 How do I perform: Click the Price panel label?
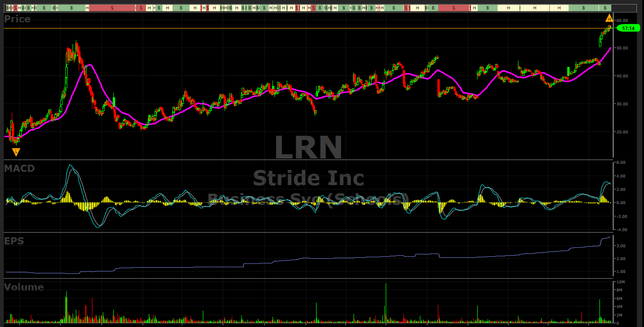(x=18, y=19)
